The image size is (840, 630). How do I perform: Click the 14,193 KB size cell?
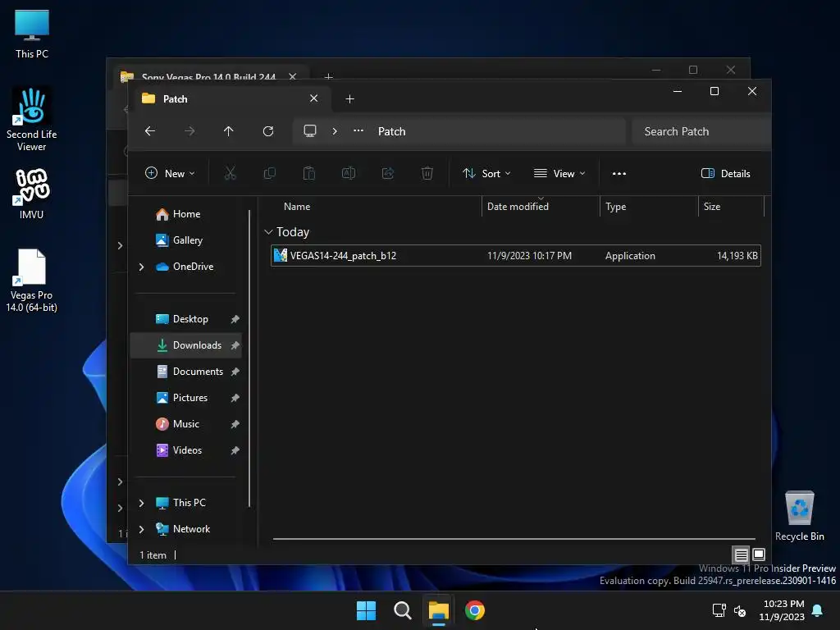737,256
